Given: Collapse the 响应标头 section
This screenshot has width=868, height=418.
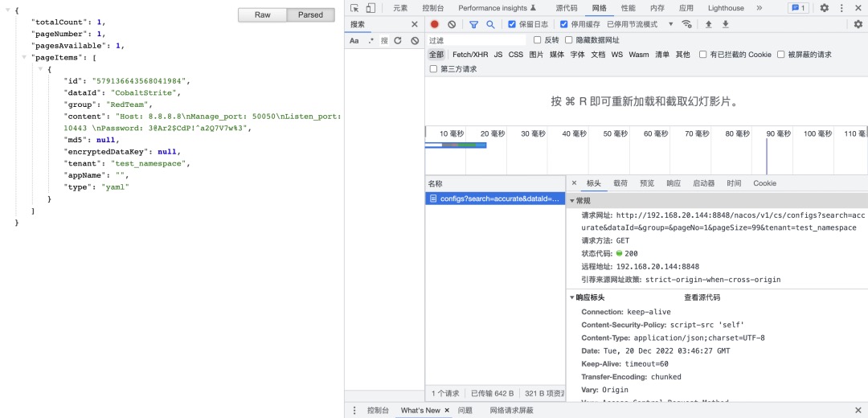Looking at the screenshot, I should tap(573, 297).
